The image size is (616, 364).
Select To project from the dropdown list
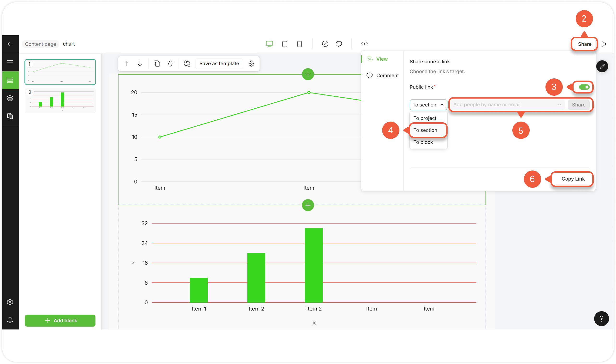click(x=425, y=118)
